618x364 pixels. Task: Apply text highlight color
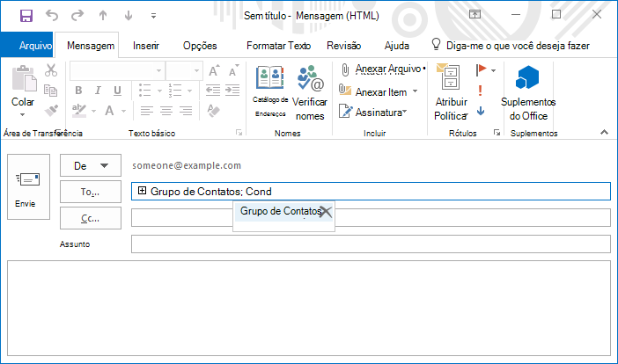[x=79, y=111]
